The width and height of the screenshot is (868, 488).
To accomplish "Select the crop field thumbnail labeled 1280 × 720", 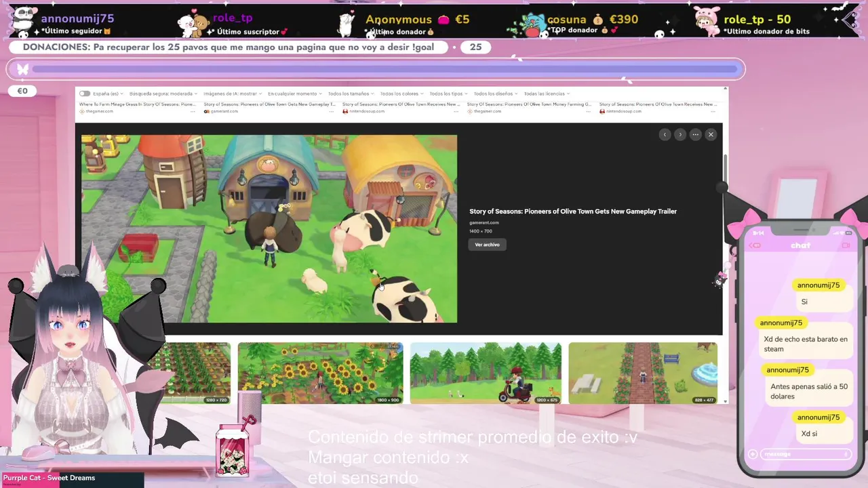I will 197,373.
